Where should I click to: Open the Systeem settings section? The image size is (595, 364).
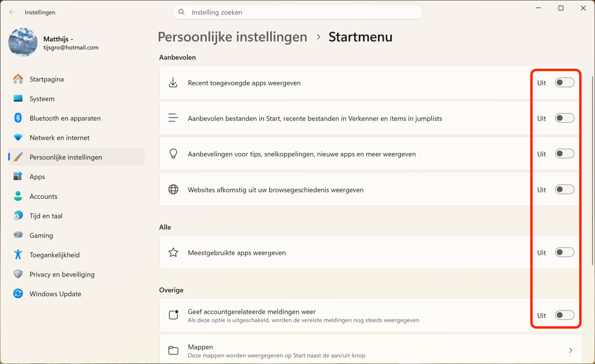pyautogui.click(x=42, y=99)
